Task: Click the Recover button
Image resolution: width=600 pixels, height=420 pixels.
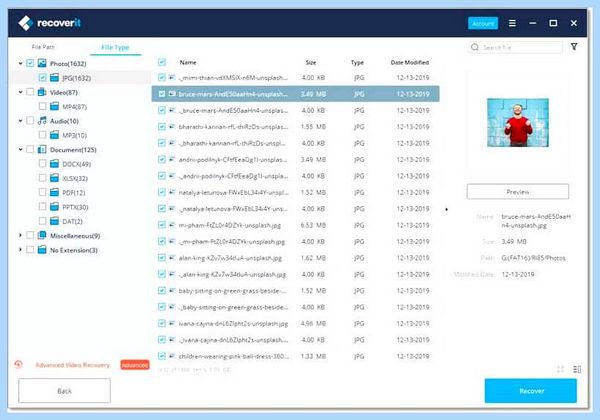Action: tap(531, 391)
